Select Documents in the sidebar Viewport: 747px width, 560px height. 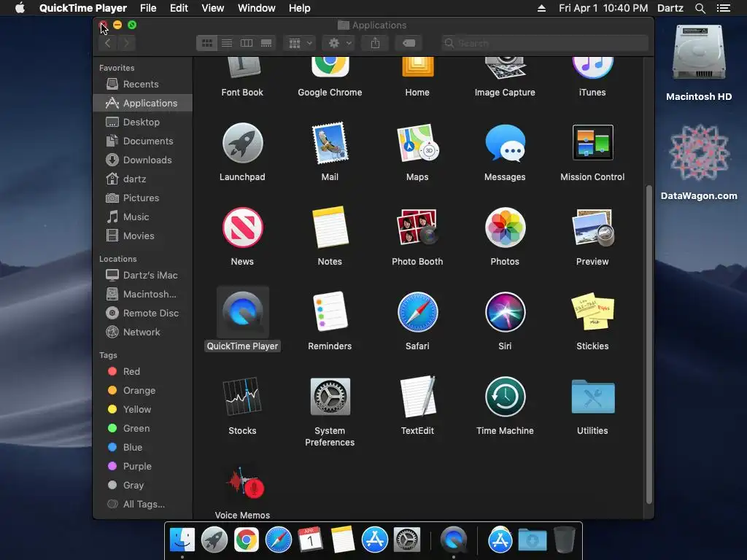[143, 141]
